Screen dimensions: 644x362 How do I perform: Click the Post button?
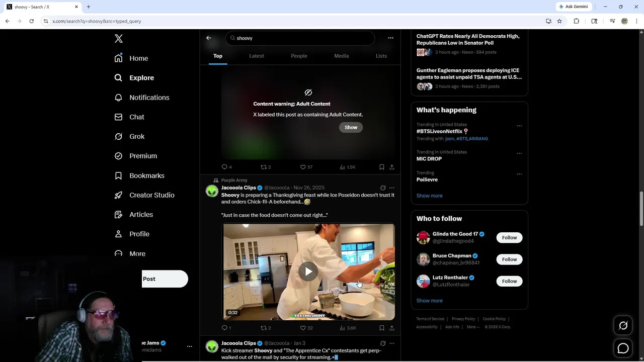coord(165,279)
